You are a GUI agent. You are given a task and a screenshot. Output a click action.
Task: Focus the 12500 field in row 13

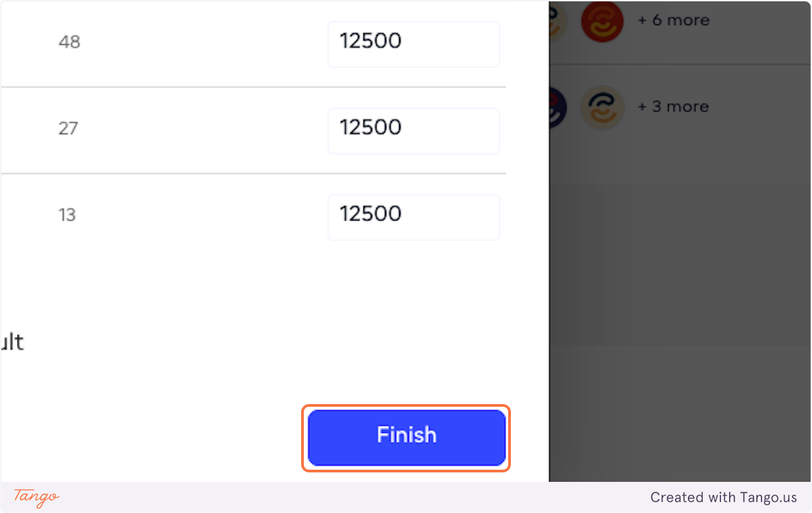click(x=413, y=217)
